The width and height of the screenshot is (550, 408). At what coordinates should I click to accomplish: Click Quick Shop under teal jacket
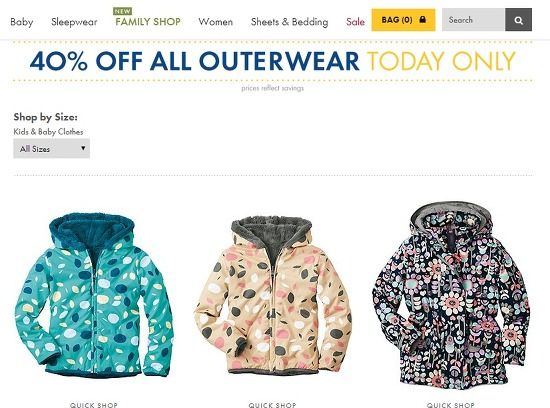click(x=94, y=405)
